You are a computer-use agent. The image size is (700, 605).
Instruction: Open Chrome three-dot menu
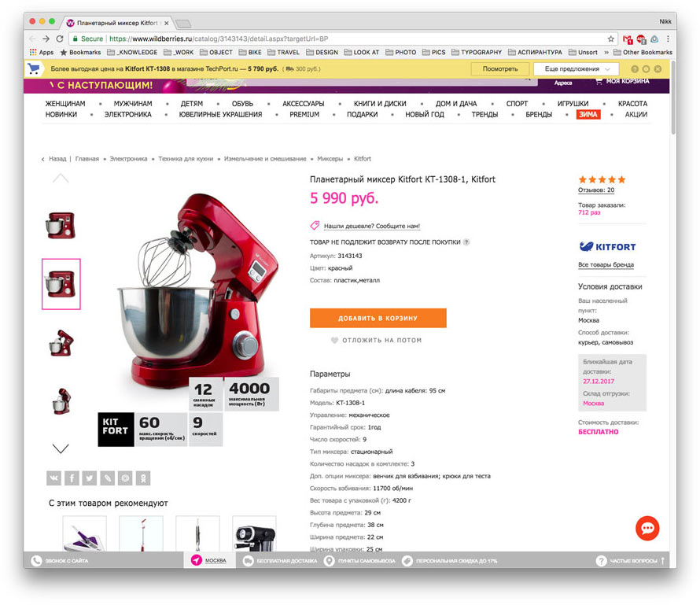668,39
